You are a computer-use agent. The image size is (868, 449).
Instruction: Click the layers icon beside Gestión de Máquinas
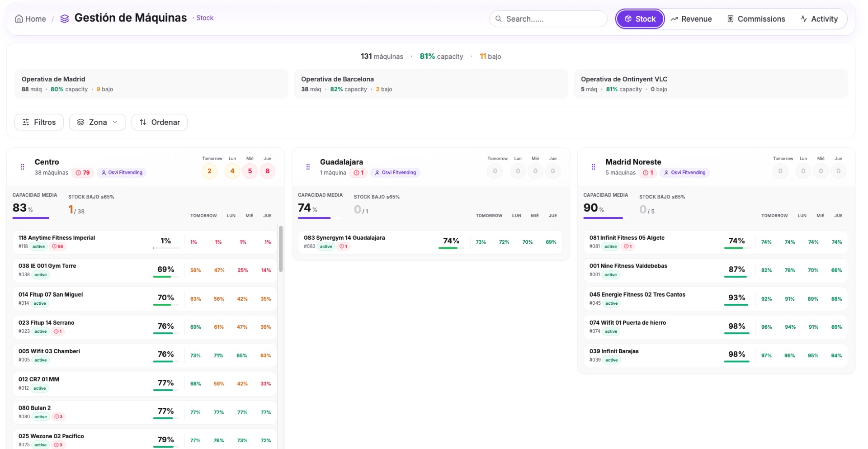click(x=65, y=19)
